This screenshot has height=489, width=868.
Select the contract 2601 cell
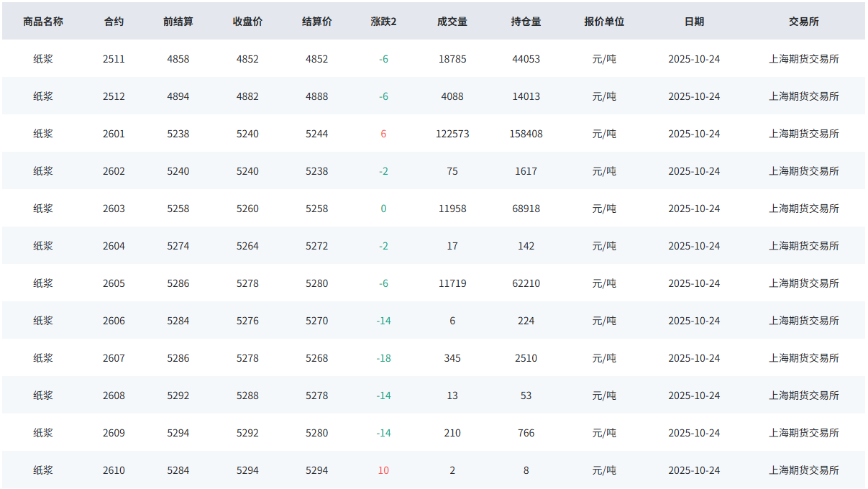click(114, 134)
